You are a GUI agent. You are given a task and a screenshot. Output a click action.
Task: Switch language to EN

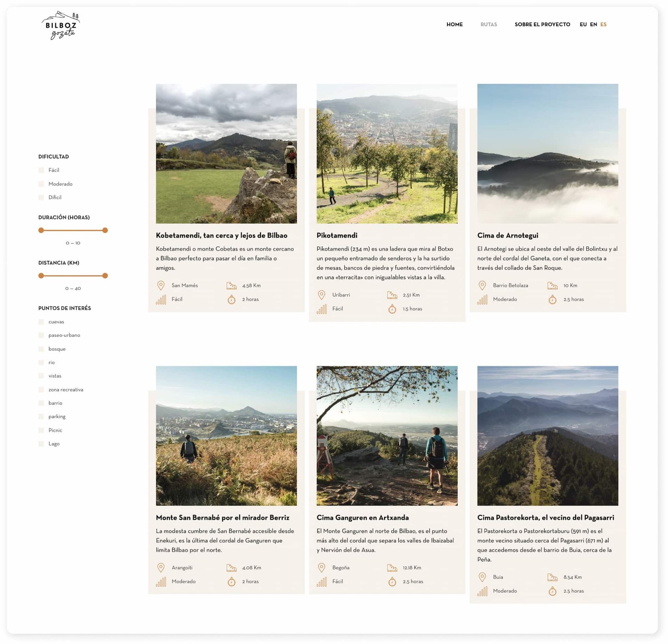pos(593,25)
